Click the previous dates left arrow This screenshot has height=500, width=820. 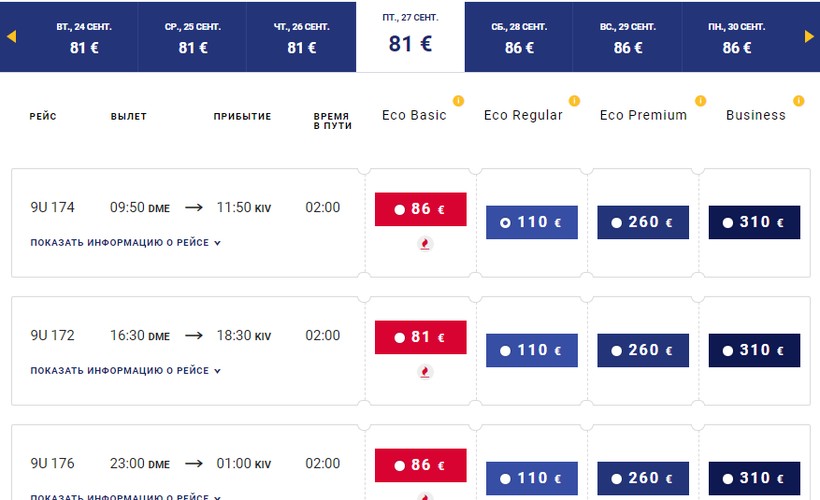(11, 37)
